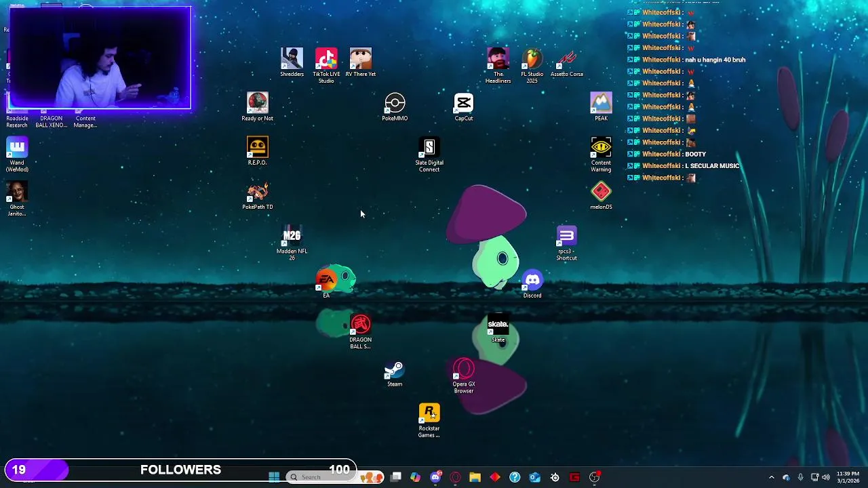This screenshot has width=868, height=488.
Task: Click the R.E.P.O. desktop icon
Action: pyautogui.click(x=258, y=150)
